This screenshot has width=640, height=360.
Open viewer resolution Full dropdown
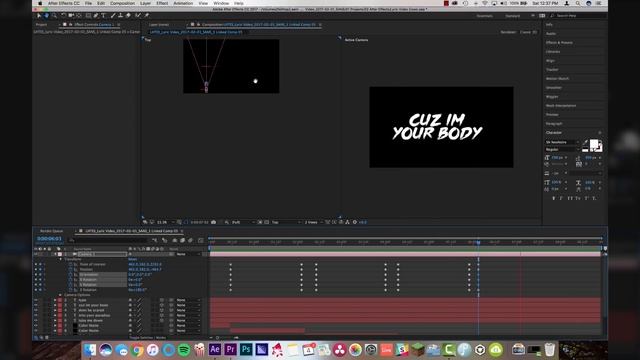pyautogui.click(x=243, y=222)
